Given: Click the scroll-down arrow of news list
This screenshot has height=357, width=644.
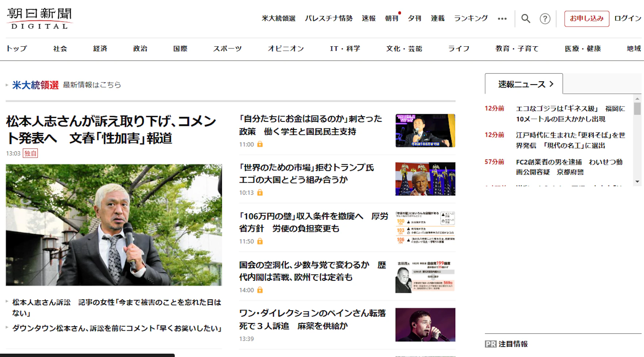Looking at the screenshot, I should pos(637,182).
